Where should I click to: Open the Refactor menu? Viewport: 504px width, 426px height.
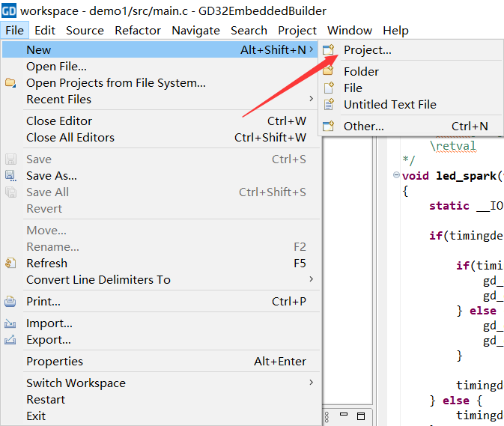[137, 31]
